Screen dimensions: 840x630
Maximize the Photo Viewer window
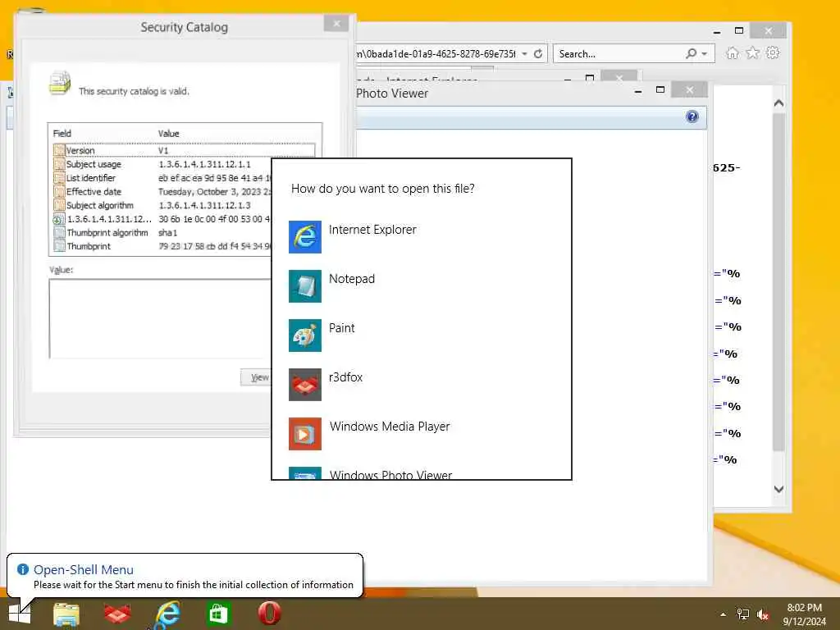660,90
